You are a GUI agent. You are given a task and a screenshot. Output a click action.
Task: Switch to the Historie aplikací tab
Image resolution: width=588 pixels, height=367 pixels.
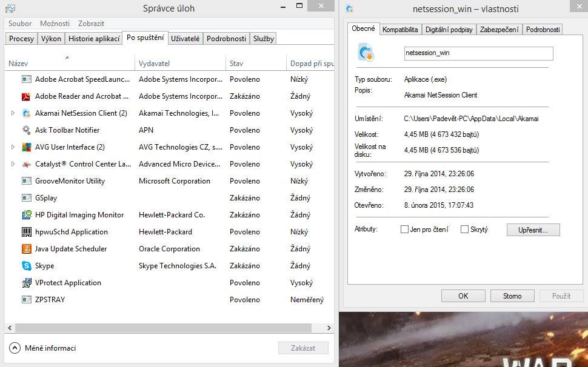(x=94, y=39)
